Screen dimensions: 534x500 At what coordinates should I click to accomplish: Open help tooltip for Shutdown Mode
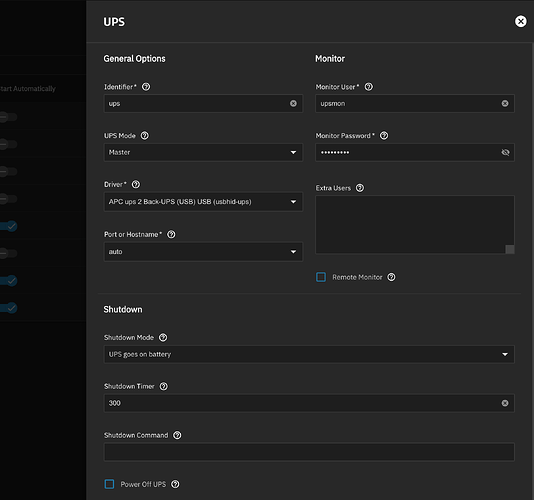pyautogui.click(x=163, y=338)
